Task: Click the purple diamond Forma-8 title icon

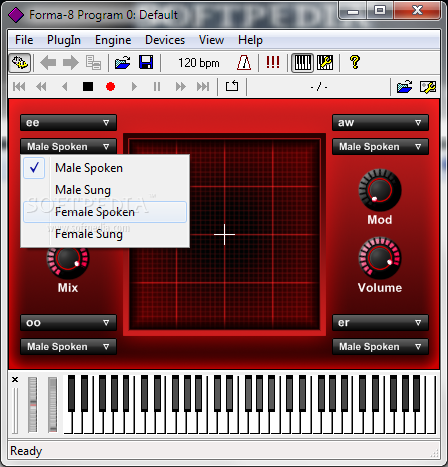Action: pos(16,15)
